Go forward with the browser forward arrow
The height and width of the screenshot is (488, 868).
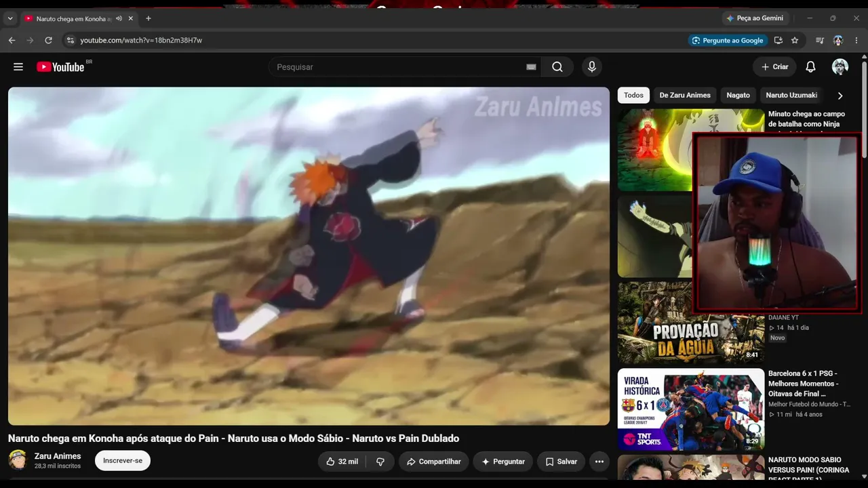coord(30,40)
